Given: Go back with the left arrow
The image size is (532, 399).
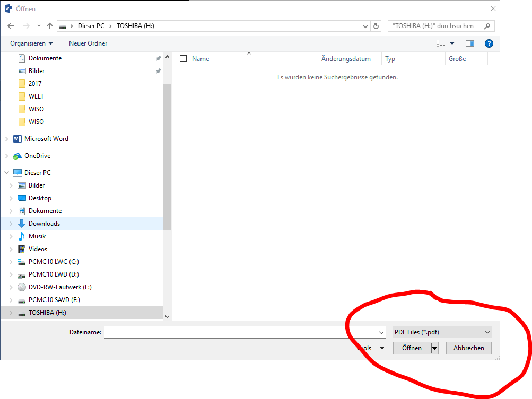Looking at the screenshot, I should click(11, 26).
